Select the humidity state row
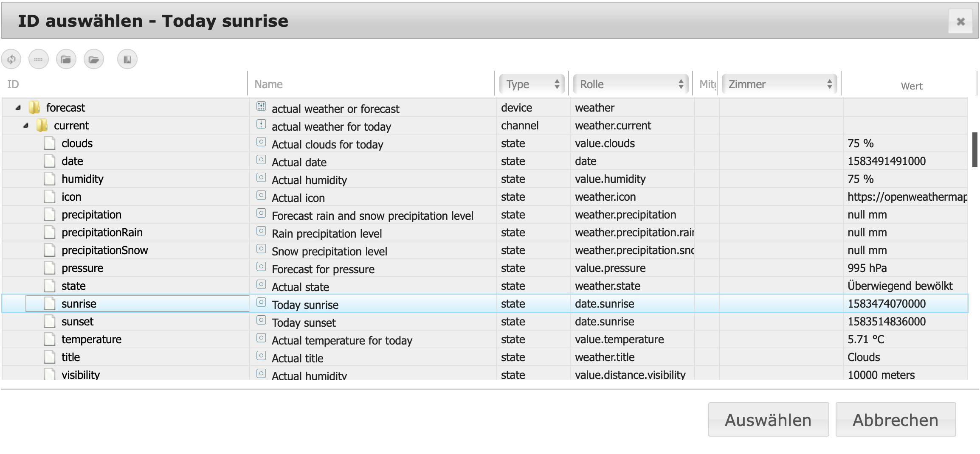Viewport: 980px width, 454px height. click(82, 179)
